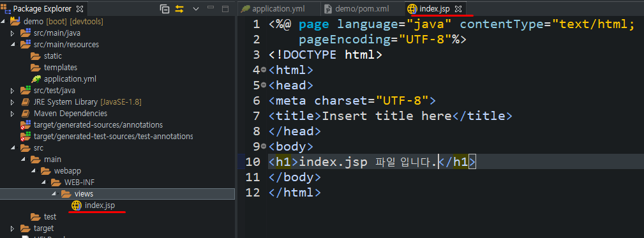Click the Maven Dependencies library icon
The width and height of the screenshot is (644, 238).
(x=26, y=113)
